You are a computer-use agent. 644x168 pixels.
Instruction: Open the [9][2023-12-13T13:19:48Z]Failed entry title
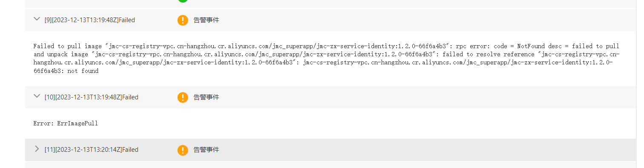[x=90, y=20]
